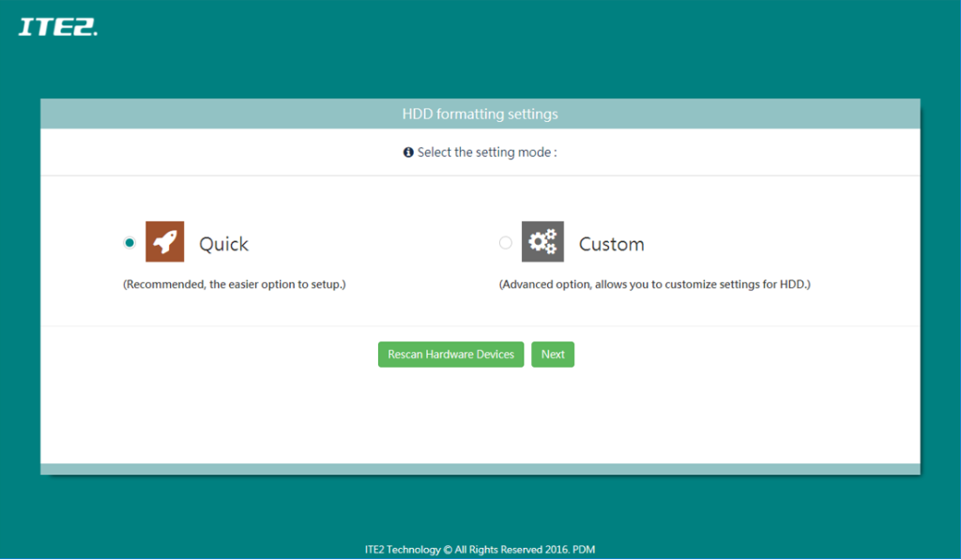Click the Next button
This screenshot has width=961, height=560.
pyautogui.click(x=553, y=354)
